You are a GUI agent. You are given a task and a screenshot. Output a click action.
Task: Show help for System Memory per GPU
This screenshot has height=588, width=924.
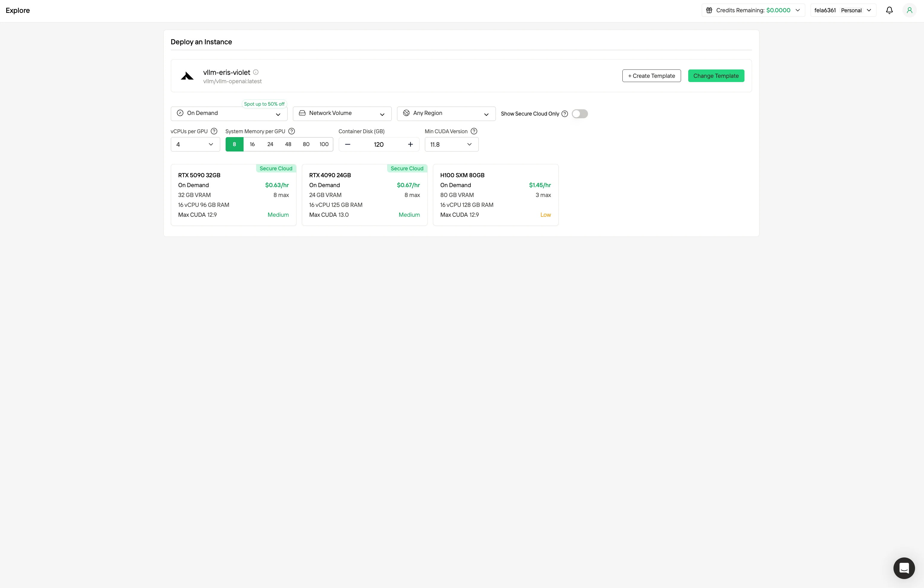tap(292, 131)
